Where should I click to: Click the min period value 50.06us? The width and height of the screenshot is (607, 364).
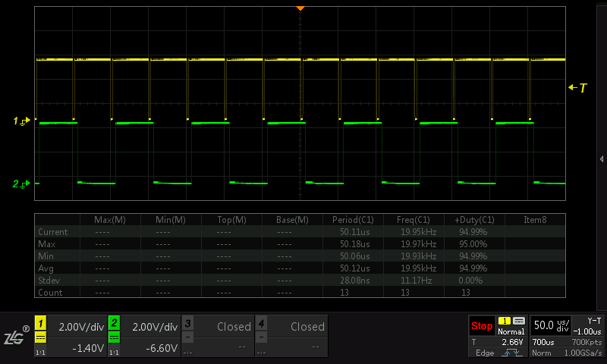[354, 256]
